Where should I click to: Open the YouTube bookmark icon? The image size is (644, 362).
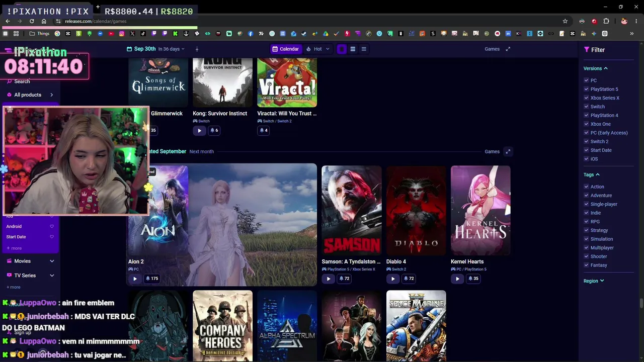[x=111, y=34]
